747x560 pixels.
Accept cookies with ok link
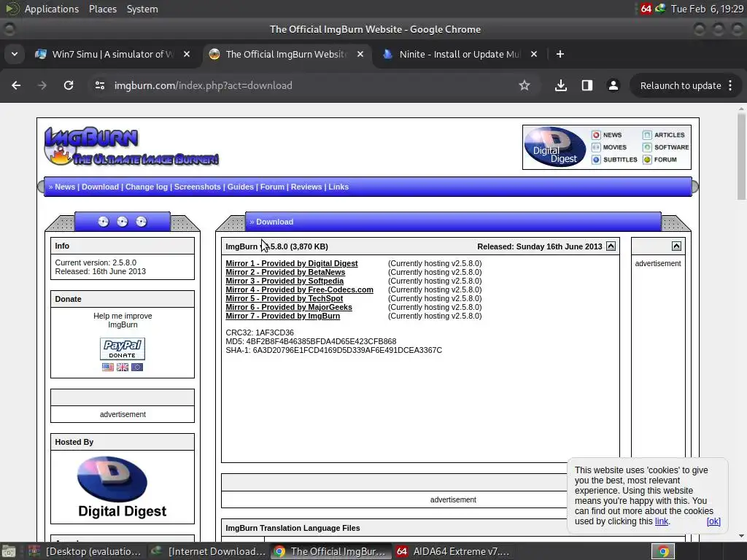coord(713,521)
